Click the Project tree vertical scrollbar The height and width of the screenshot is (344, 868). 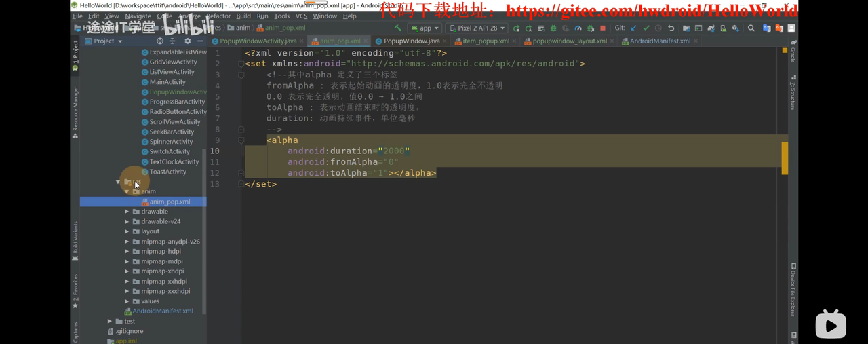click(204, 231)
